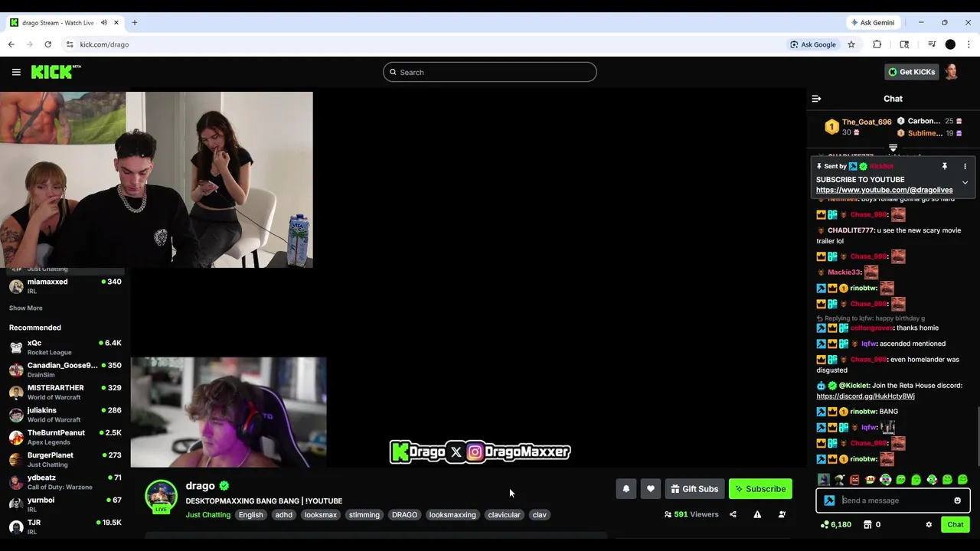Click the notification bell for drago
This screenshot has height=551, width=980.
626,489
